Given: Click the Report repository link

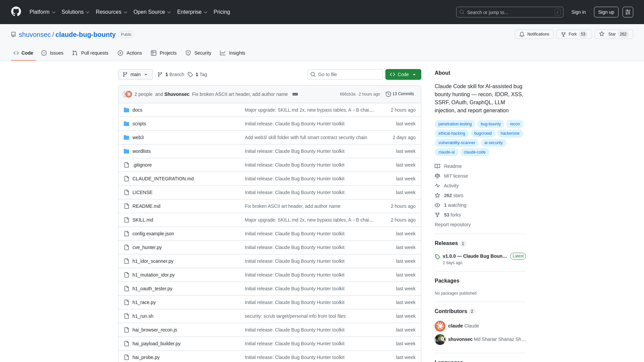Looking at the screenshot, I should point(452,225).
